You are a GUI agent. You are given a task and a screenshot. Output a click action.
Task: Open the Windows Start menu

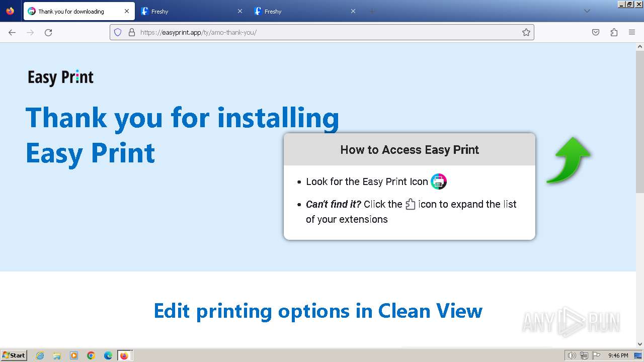pyautogui.click(x=14, y=355)
